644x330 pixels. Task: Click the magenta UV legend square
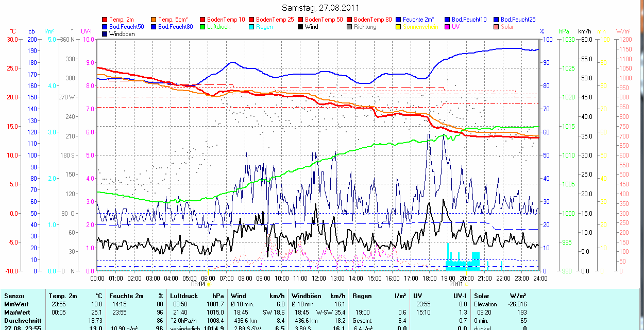coord(447,27)
